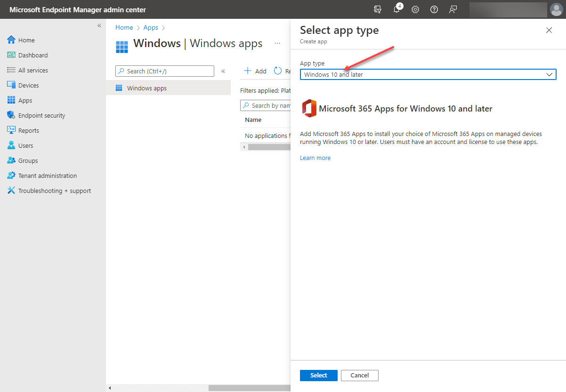Click the feedback icon in top bar
The height and width of the screenshot is (392, 566).
(x=453, y=9)
